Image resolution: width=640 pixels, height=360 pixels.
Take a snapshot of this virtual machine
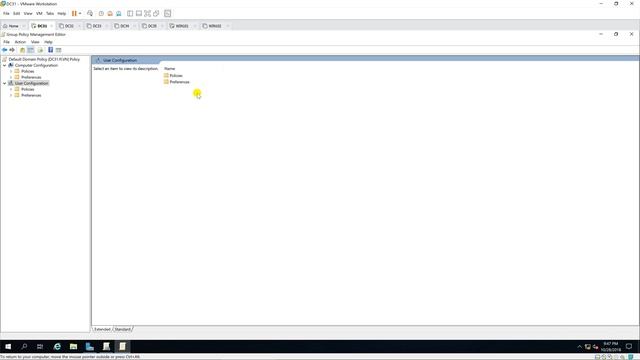click(x=101, y=13)
